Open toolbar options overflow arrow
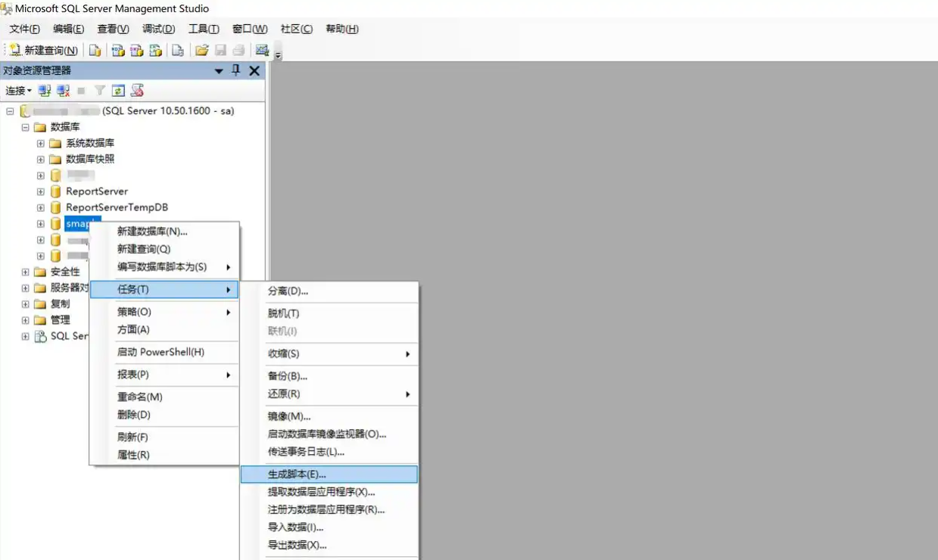The image size is (938, 560). point(278,55)
